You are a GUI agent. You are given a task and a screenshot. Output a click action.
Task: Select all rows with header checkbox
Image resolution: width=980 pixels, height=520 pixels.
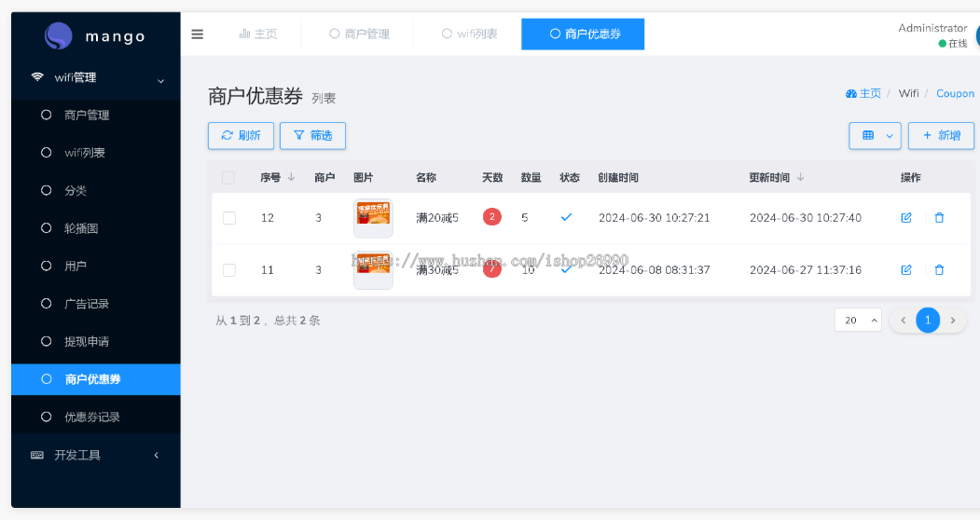click(x=228, y=177)
